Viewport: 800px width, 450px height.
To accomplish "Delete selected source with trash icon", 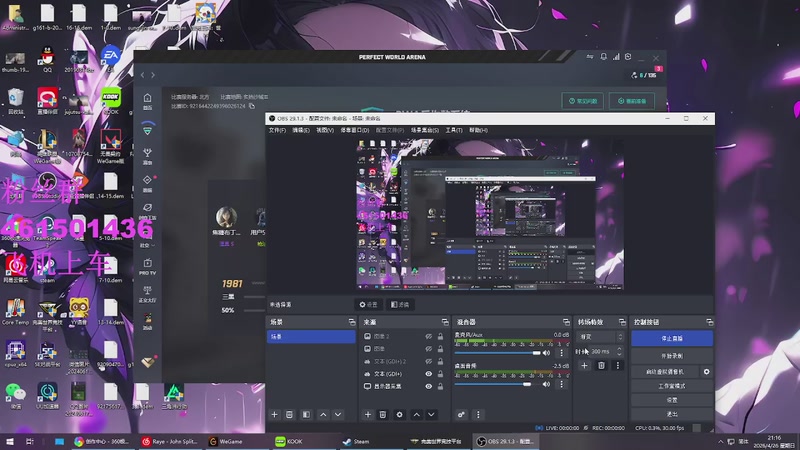I will click(383, 415).
